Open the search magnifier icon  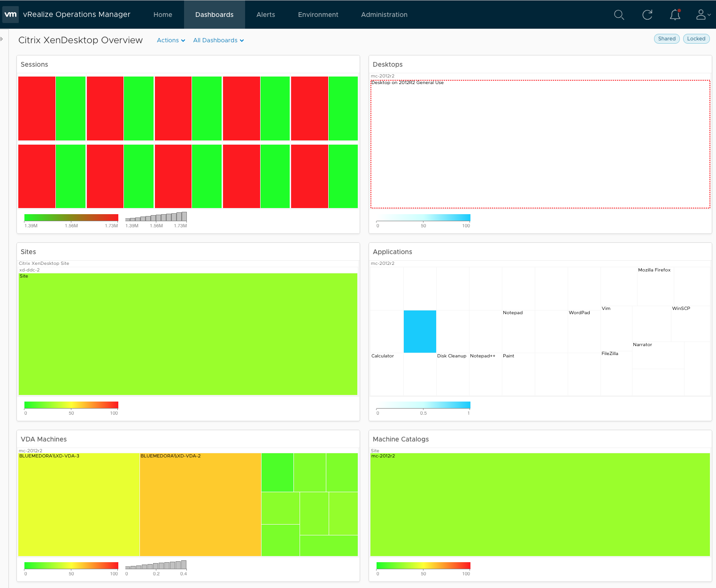(x=619, y=15)
